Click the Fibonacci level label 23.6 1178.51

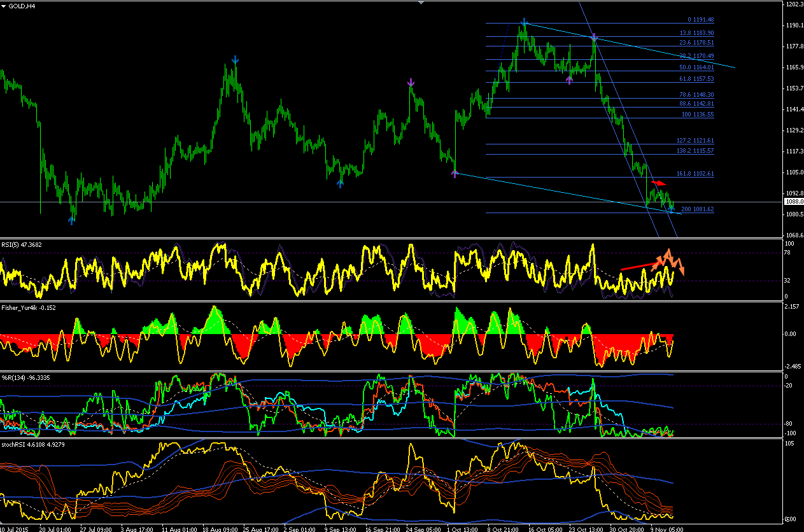coord(697,43)
